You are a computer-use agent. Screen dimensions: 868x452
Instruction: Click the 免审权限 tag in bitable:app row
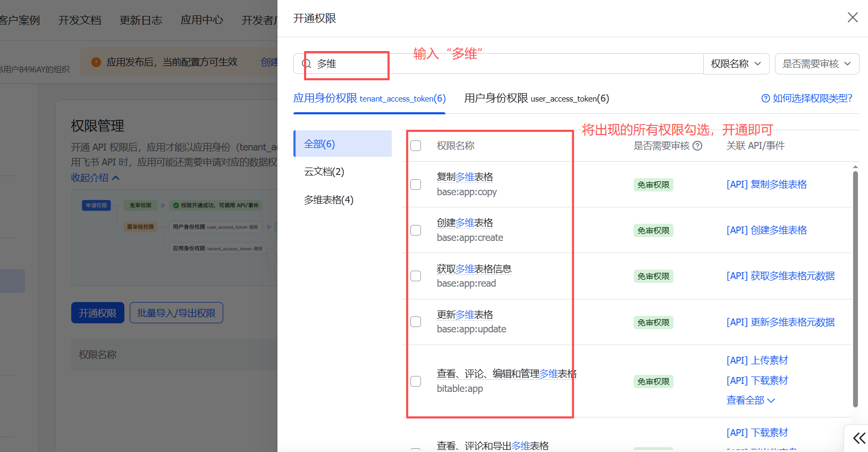click(653, 382)
